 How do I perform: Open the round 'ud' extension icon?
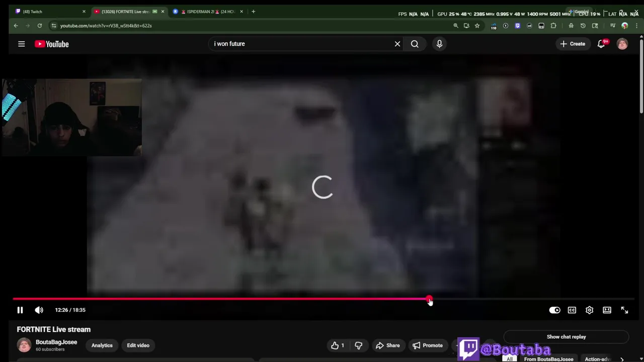529,26
